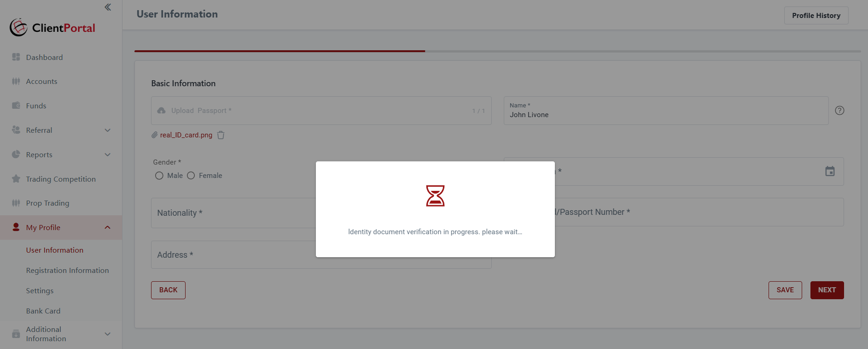The height and width of the screenshot is (349, 868).
Task: Delete the uploaded real_ID_card.png file with the trash icon
Action: [221, 135]
